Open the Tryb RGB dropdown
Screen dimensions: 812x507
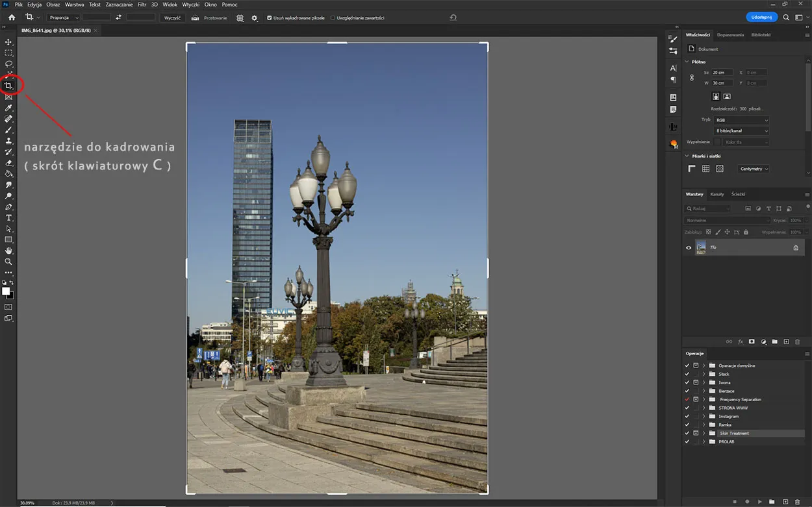(741, 119)
